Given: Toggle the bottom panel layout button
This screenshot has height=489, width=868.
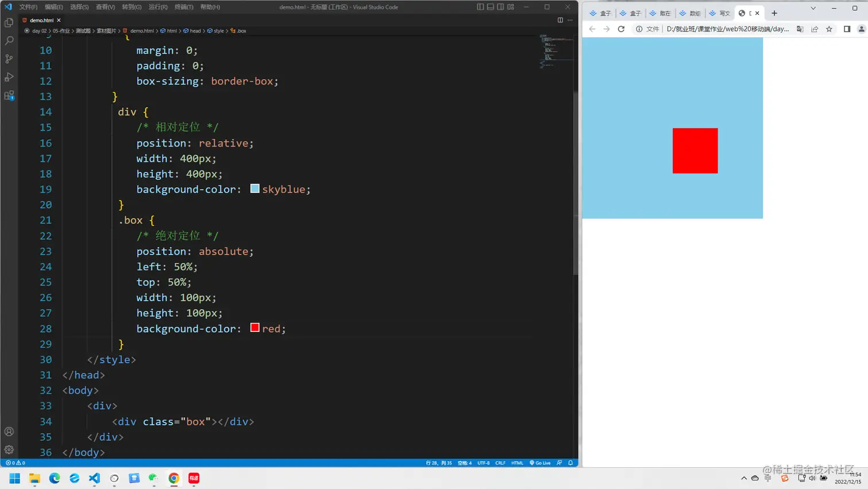Looking at the screenshot, I should pyautogui.click(x=491, y=7).
